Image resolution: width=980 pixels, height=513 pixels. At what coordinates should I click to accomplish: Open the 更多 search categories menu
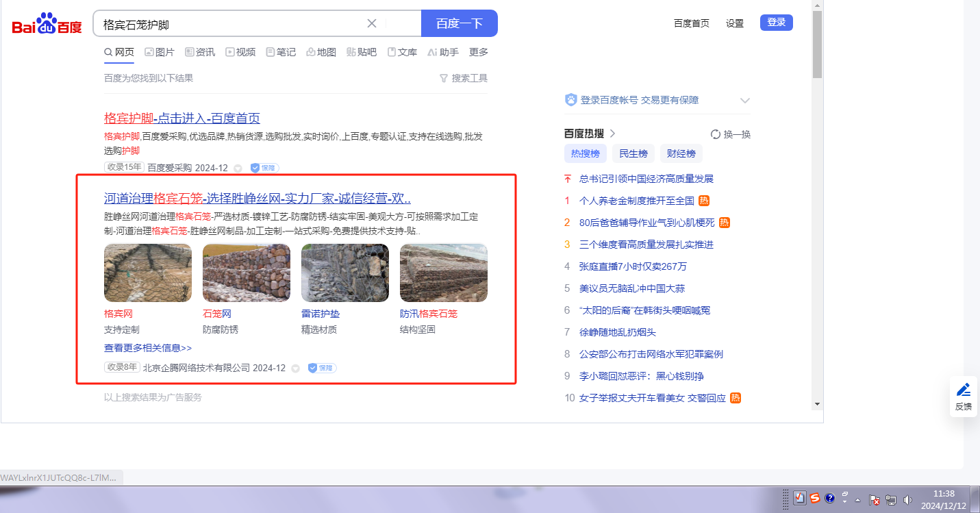click(x=479, y=52)
